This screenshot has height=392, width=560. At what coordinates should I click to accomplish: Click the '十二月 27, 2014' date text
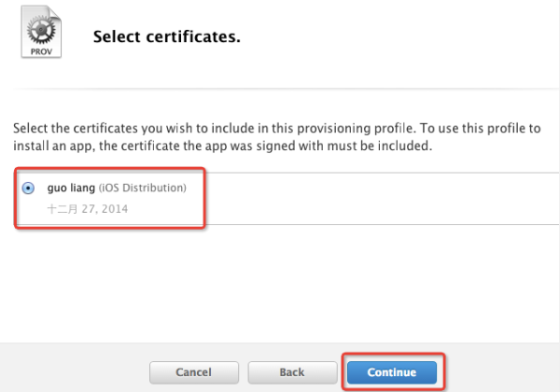[x=88, y=209]
